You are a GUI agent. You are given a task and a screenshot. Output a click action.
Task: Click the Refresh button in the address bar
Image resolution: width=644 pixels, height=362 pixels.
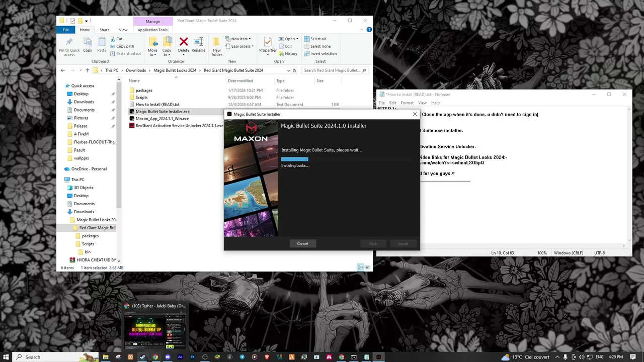295,70
